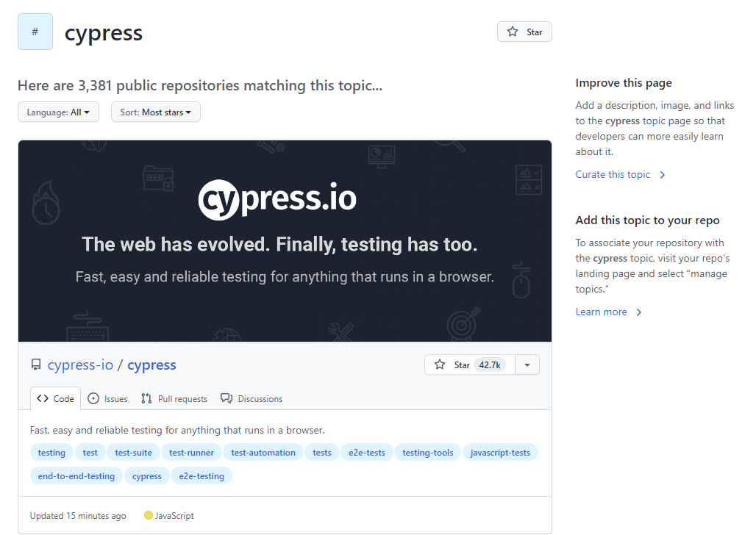
Task: Select the tests topic tag
Action: pos(322,453)
